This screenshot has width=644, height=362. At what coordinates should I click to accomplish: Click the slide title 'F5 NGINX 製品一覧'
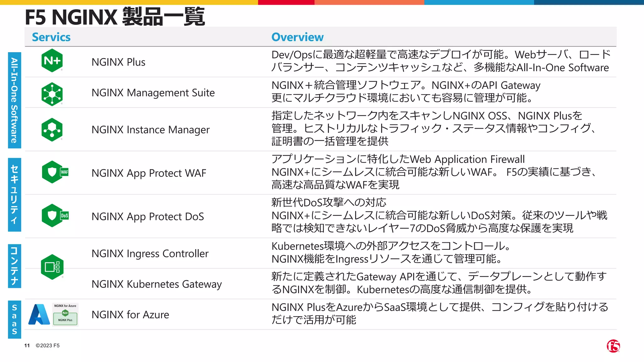pyautogui.click(x=115, y=17)
